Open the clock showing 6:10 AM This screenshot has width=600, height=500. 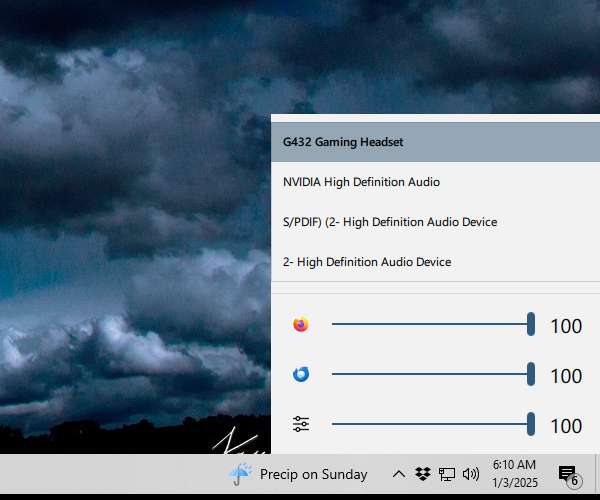point(515,474)
